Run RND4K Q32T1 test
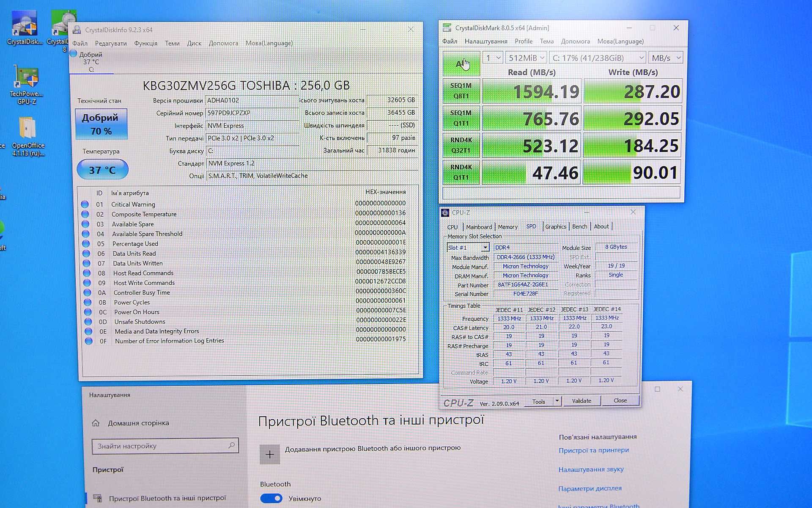Image resolution: width=812 pixels, height=508 pixels. [461, 145]
